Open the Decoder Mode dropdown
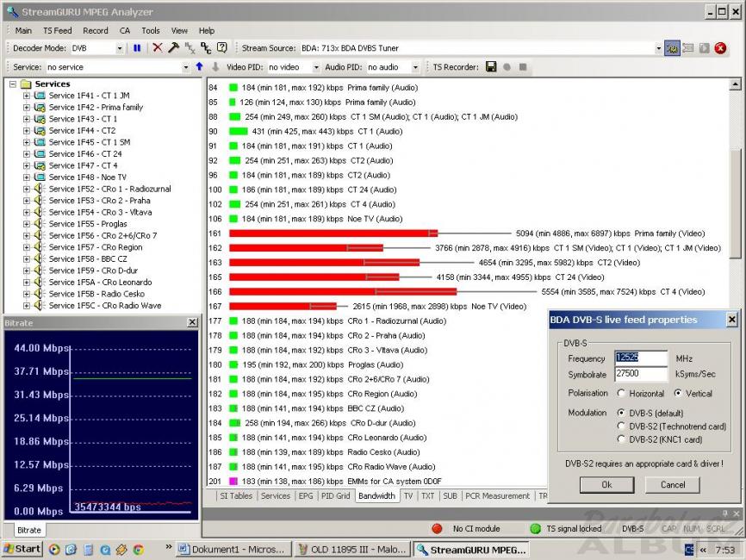This screenshot has width=746, height=560. (120, 48)
